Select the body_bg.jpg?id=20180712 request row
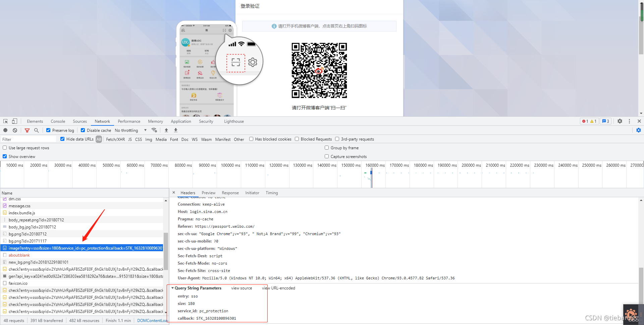 click(x=82, y=227)
